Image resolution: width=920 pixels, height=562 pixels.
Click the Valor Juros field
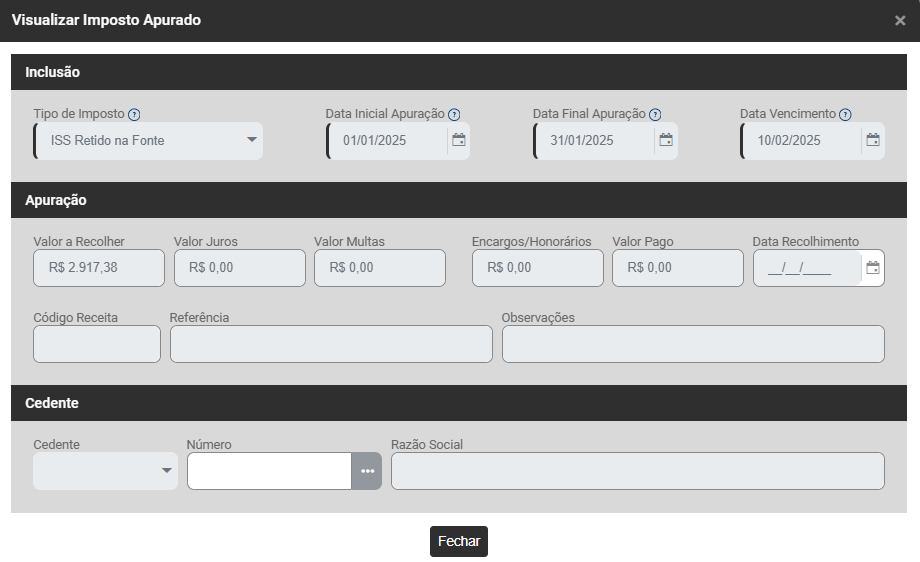(240, 268)
